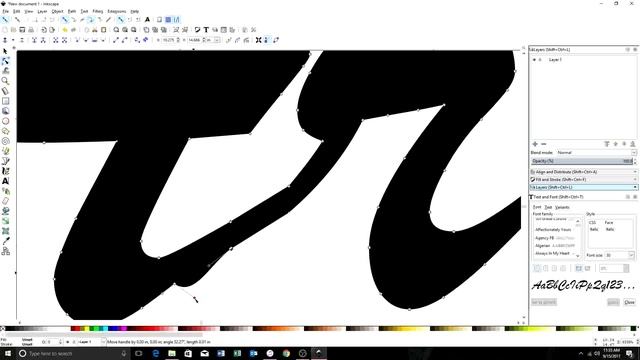Click Set as default button
Viewport: 640px width, 360px height.
click(544, 302)
